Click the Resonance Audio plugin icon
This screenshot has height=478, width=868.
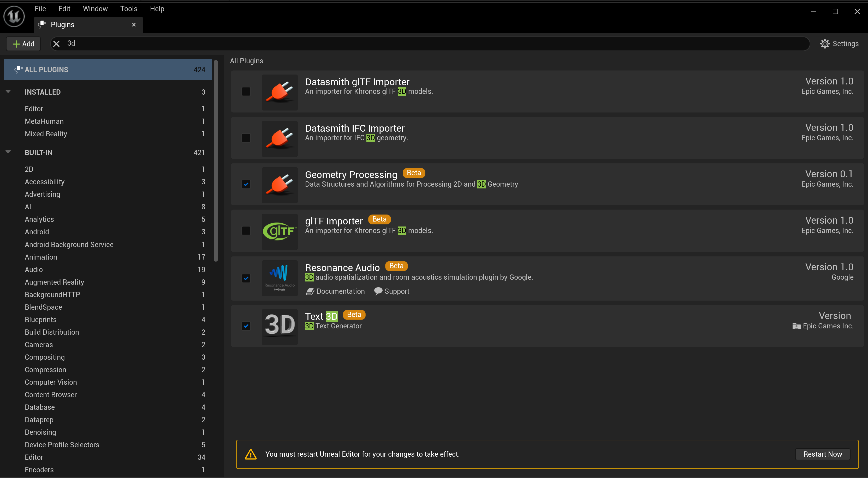pos(279,278)
